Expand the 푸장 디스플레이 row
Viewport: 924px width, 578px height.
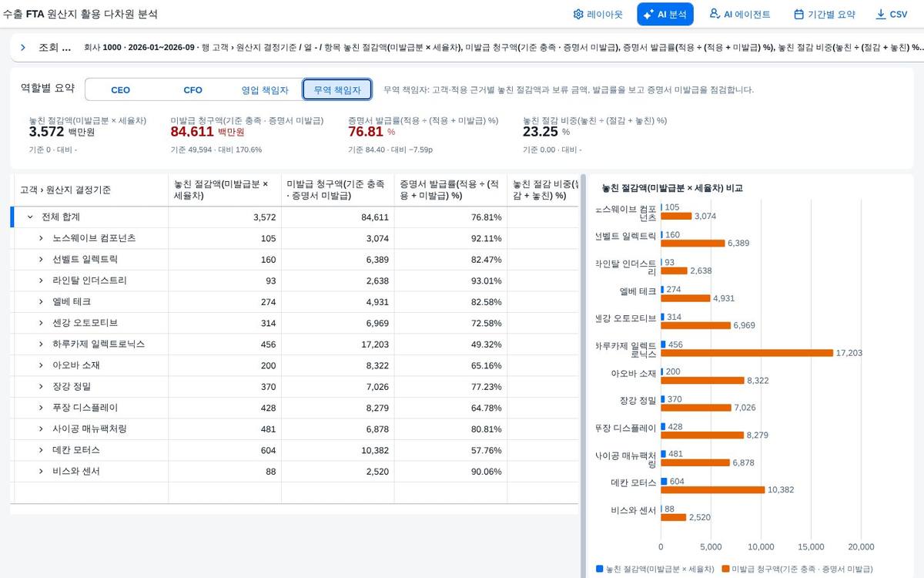click(x=41, y=408)
